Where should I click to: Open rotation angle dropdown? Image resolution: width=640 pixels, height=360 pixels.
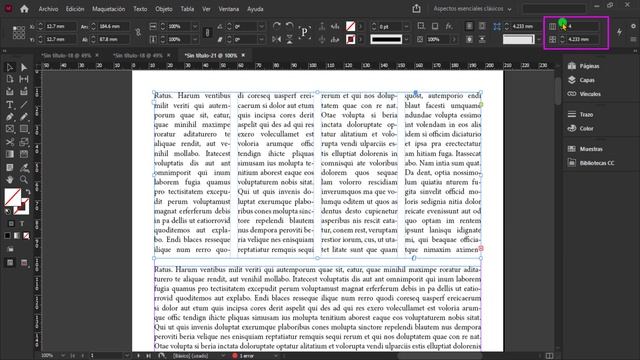[262, 26]
